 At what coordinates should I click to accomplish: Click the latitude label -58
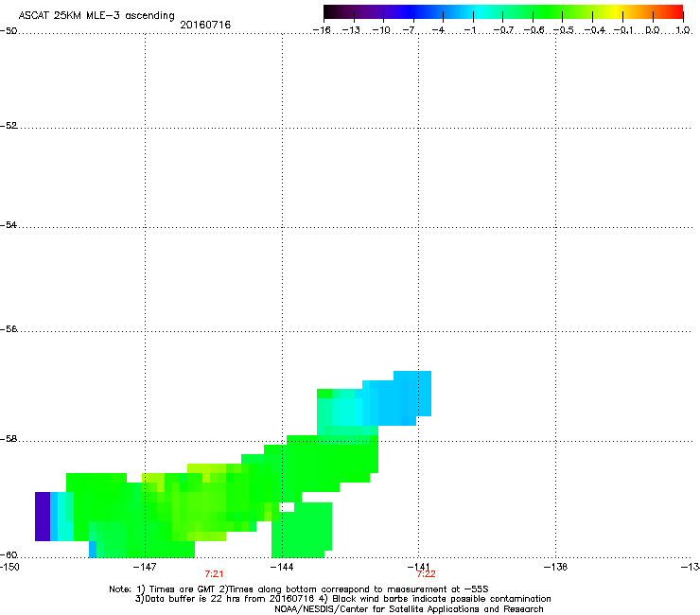(9, 439)
